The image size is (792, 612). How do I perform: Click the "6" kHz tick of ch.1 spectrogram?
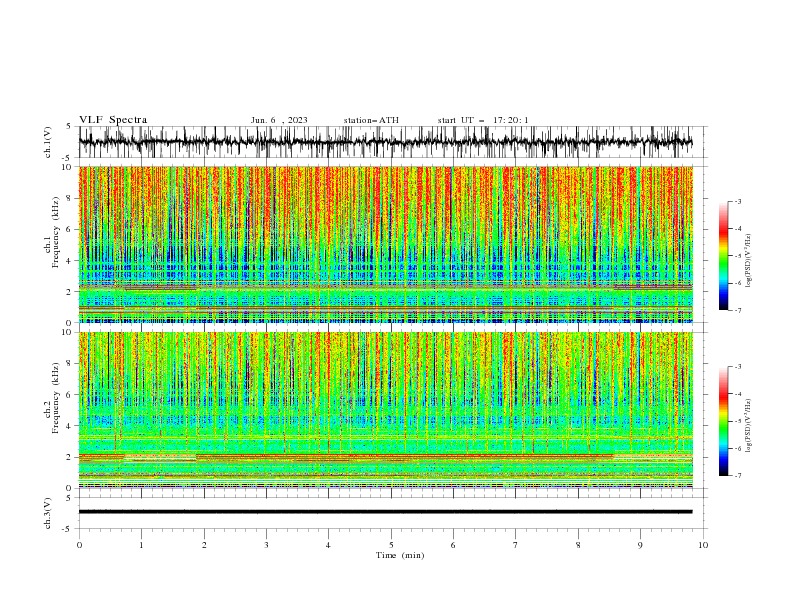click(70, 230)
